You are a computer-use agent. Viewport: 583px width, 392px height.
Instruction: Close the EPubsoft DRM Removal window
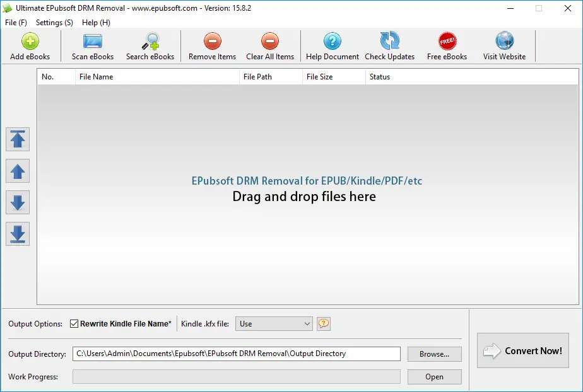(x=568, y=8)
